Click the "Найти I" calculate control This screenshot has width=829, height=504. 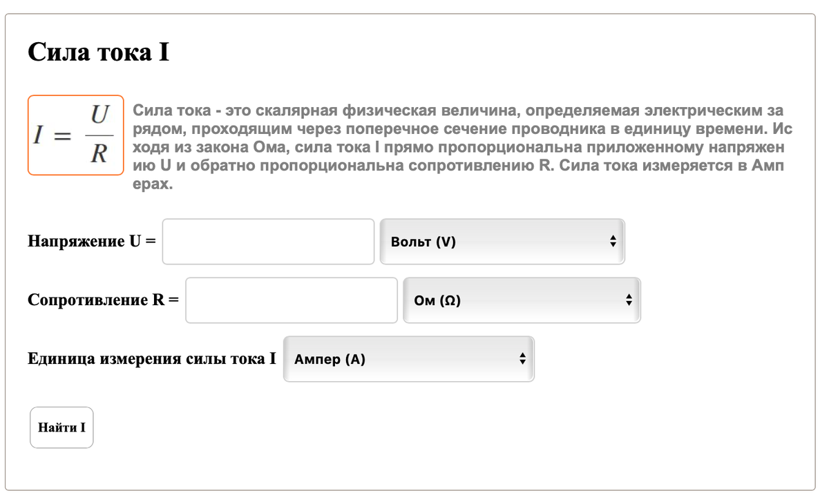(x=61, y=427)
